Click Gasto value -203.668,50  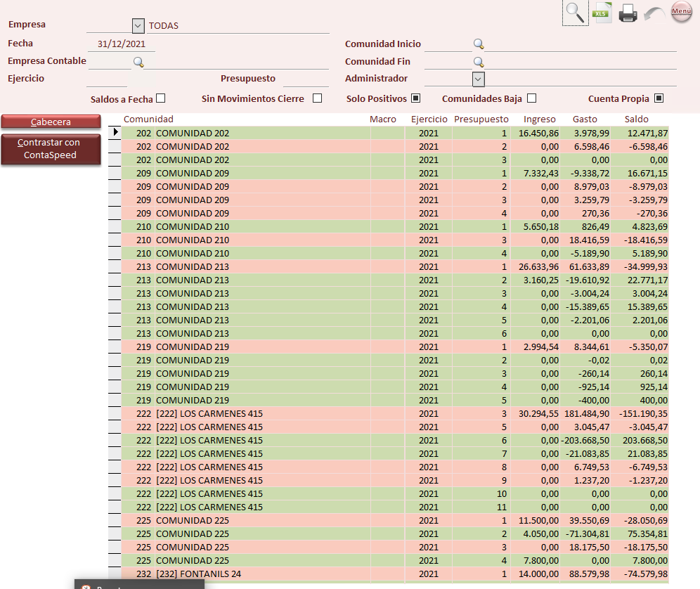tap(585, 440)
